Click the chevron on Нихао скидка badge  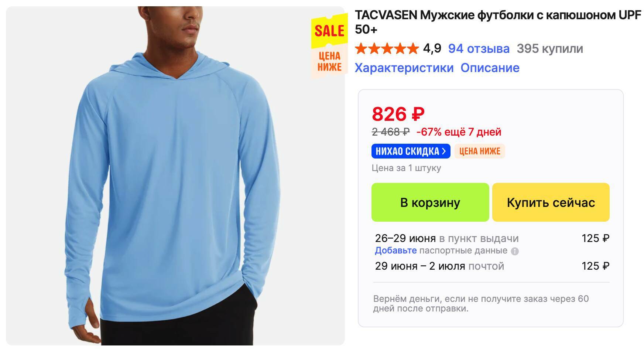coord(444,151)
